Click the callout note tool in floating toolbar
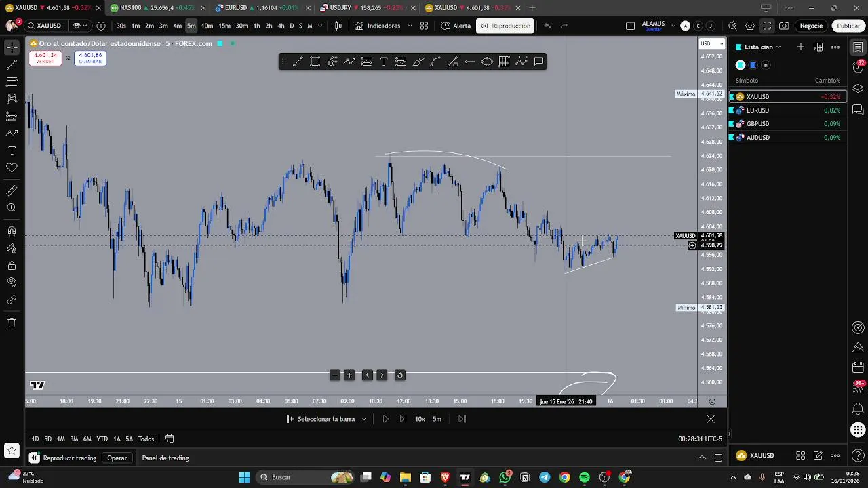Image resolution: width=868 pixels, height=488 pixels. [538, 62]
